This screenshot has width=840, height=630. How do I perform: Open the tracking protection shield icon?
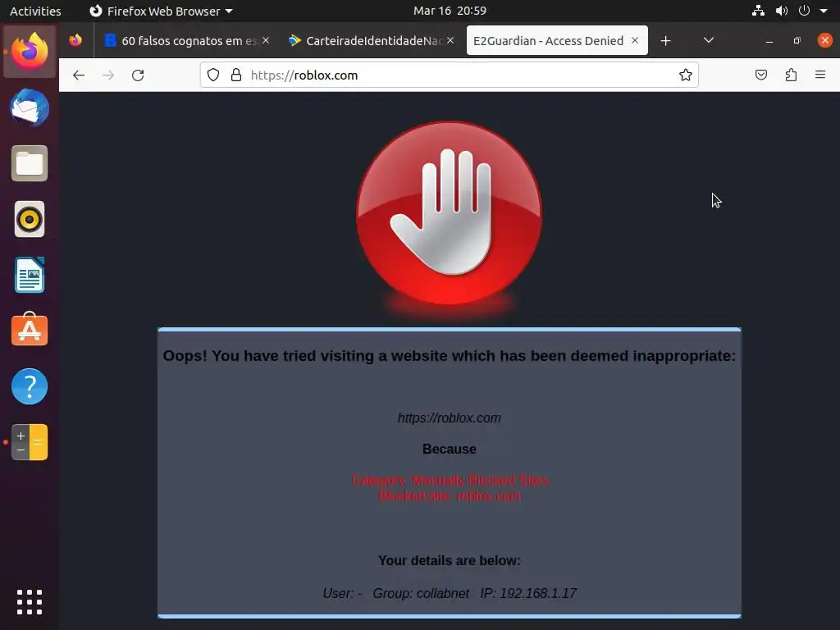tap(213, 75)
